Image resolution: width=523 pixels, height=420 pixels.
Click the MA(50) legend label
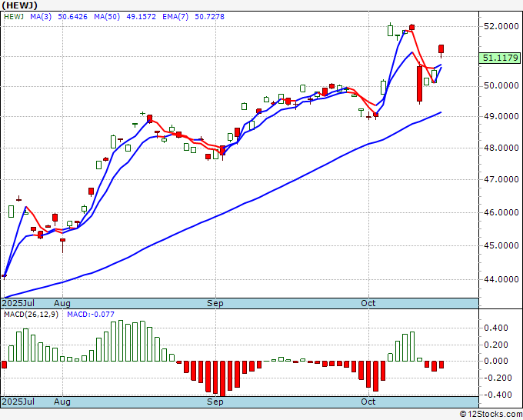(107, 16)
